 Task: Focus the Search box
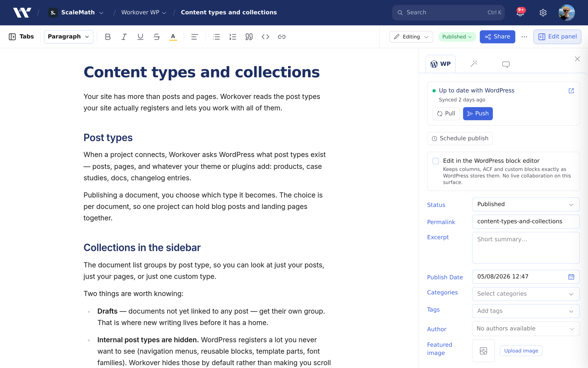(x=448, y=12)
